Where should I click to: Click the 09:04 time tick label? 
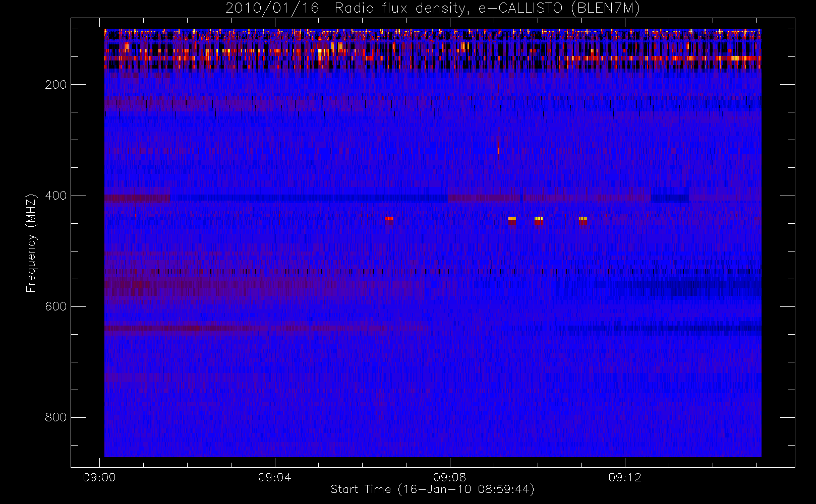pyautogui.click(x=274, y=477)
